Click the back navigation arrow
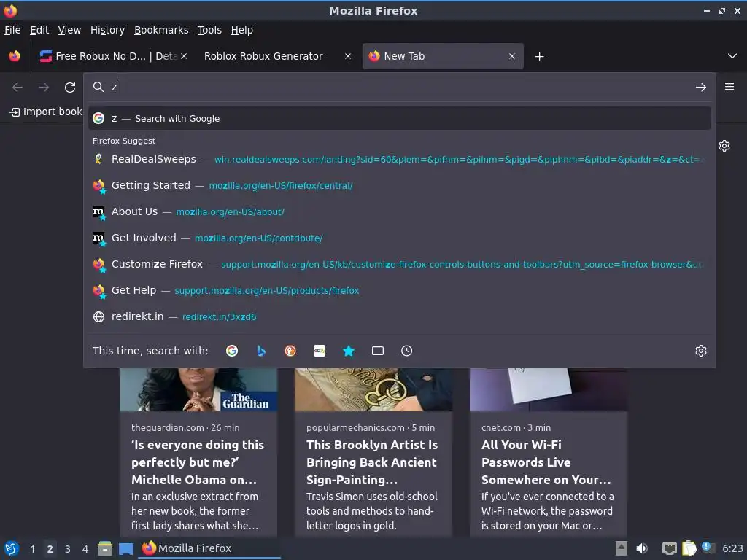Viewport: 747px width, 560px height. pyautogui.click(x=18, y=87)
